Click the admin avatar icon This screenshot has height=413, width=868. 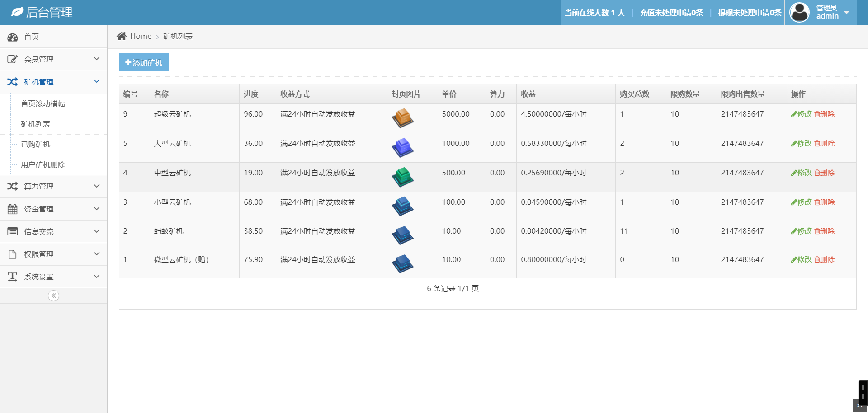799,12
